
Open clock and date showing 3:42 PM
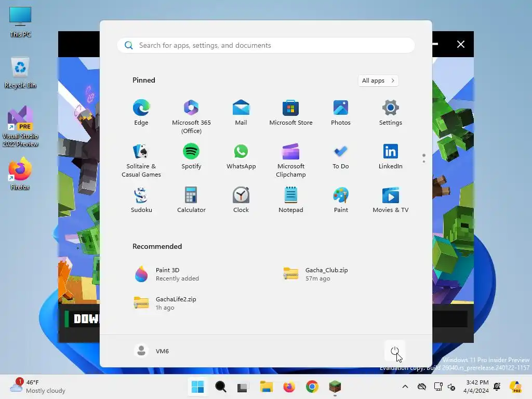477,387
